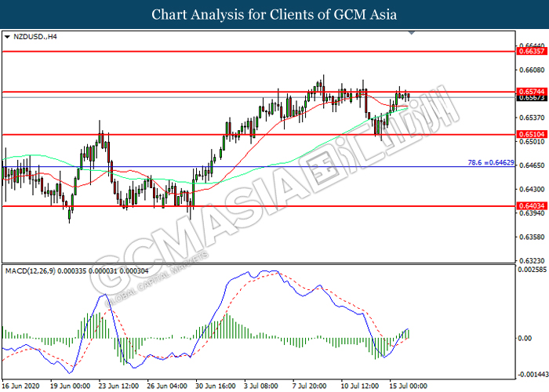Click the Chart Analysis for Clients header title
This screenshot has height=392, width=549.
pos(274,14)
